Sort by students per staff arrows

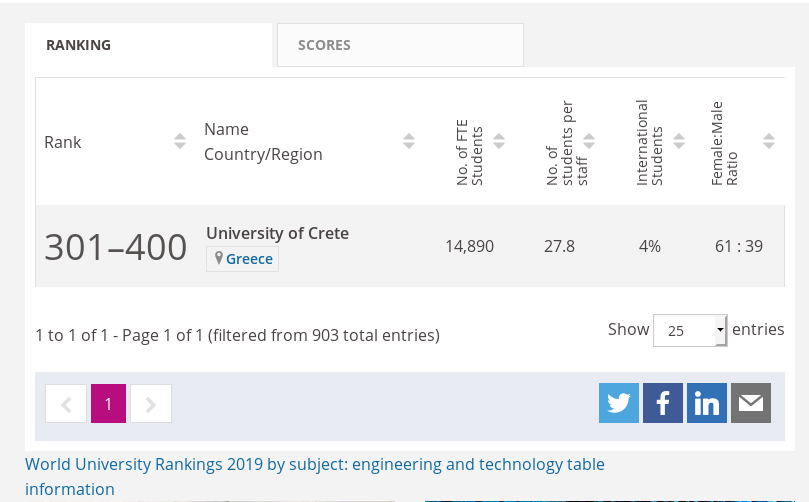point(589,141)
